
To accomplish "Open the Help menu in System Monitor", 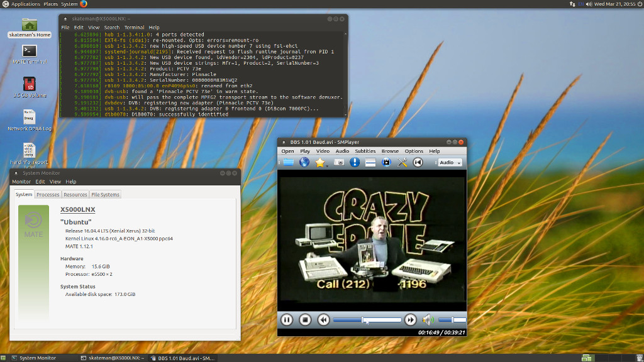I will tap(71, 182).
